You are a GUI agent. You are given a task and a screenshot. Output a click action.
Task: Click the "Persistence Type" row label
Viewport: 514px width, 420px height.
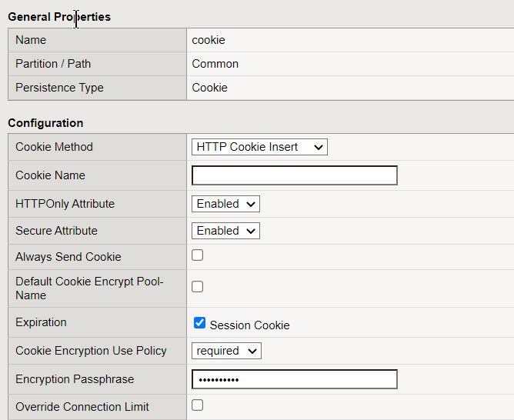coord(59,88)
